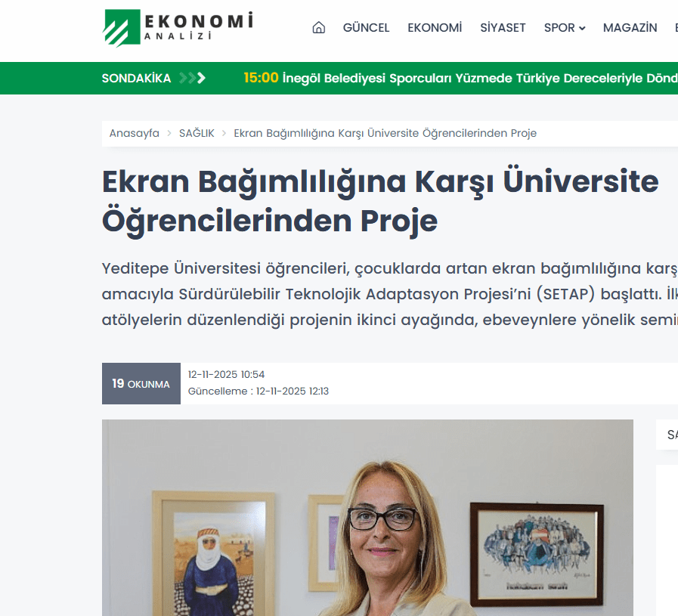Go to the SİYASET section

click(503, 28)
